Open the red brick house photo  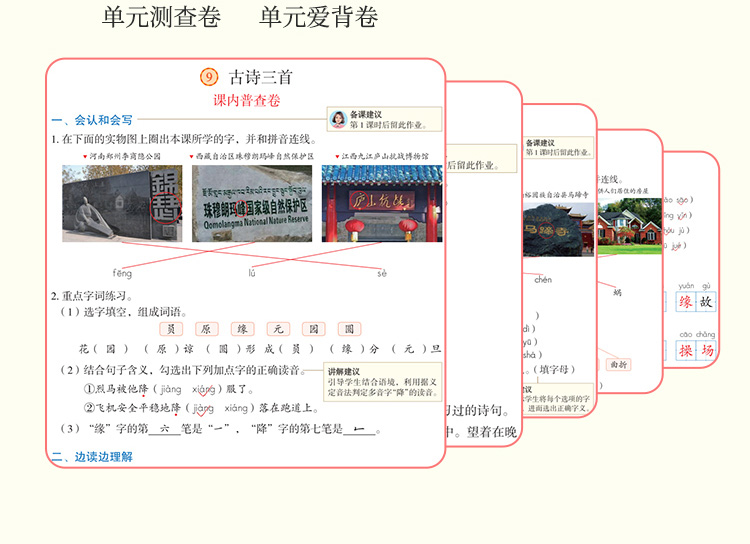[x=629, y=226]
